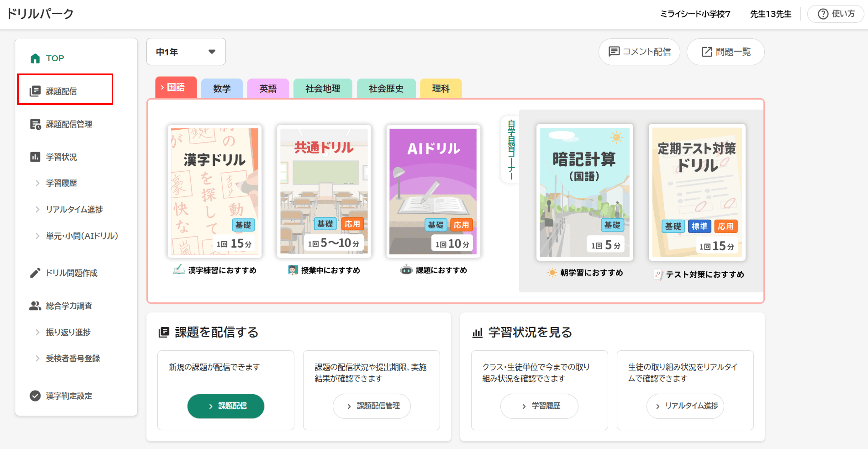
Task: Click the ドリル問題作成 pencil icon
Action: pyautogui.click(x=35, y=273)
